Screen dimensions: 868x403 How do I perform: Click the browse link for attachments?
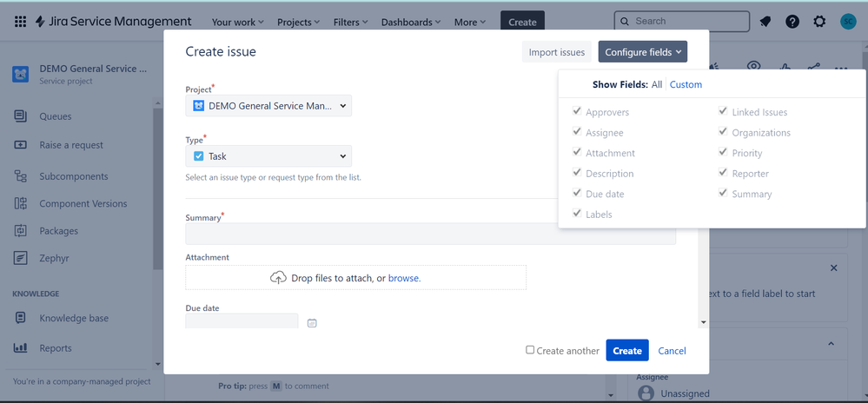click(404, 278)
